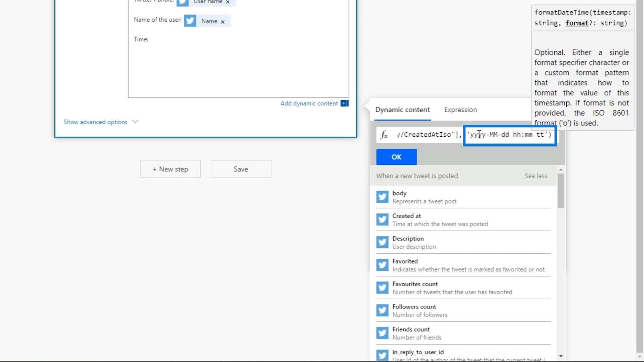Confirm expression with OK button

point(396,157)
